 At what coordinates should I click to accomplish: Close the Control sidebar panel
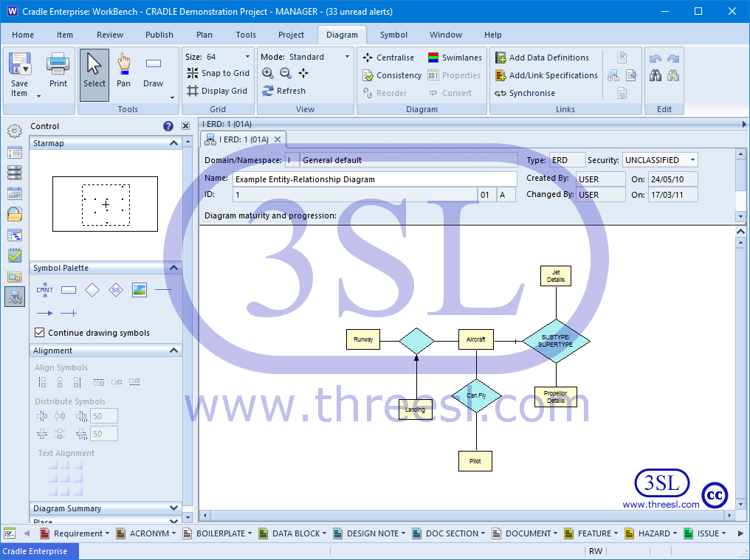pos(185,126)
